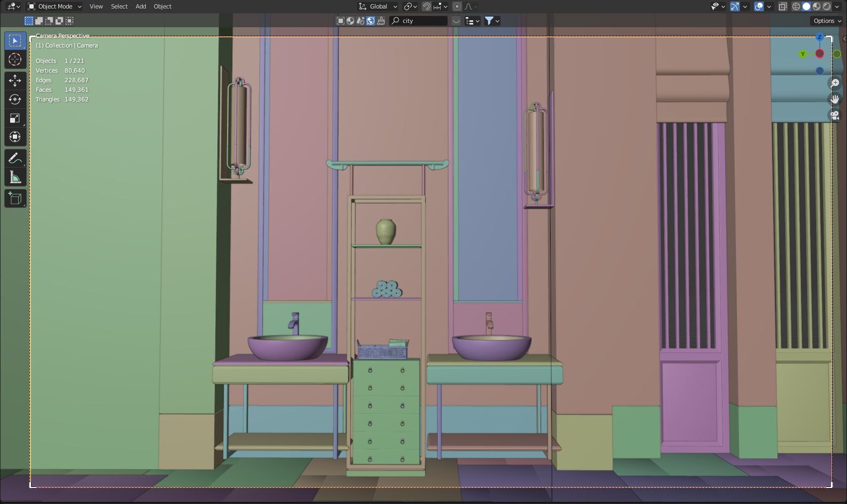Viewport: 847px width, 504px height.
Task: Toggle the data API shapes display mode
Action: (360, 21)
